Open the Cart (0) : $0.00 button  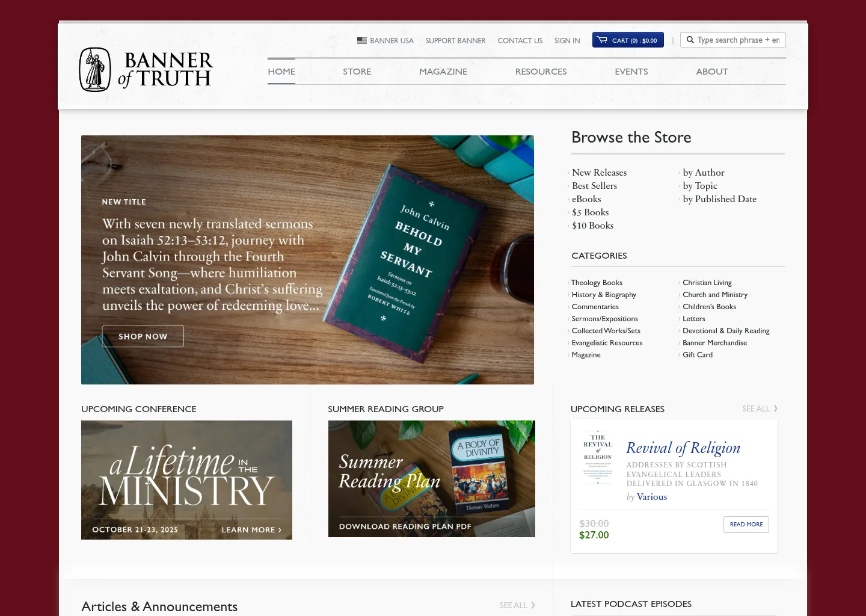[628, 40]
